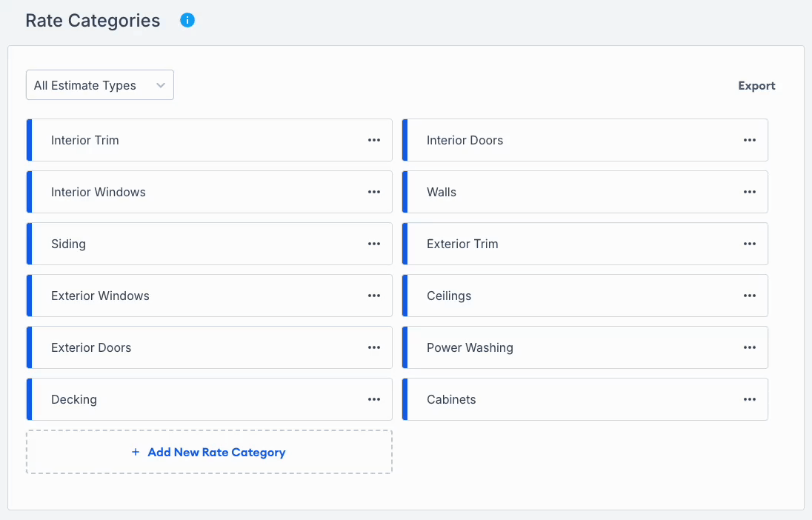Viewport: 812px width, 520px height.
Task: Open the three-dot menu for Exterior Doors
Action: (x=374, y=347)
